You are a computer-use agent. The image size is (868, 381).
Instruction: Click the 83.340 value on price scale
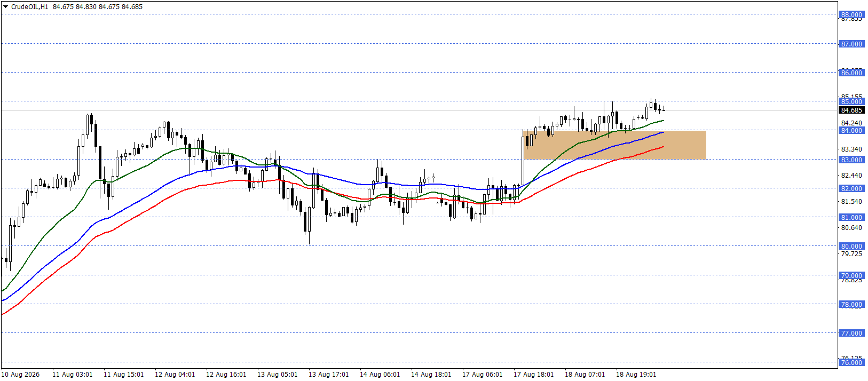click(851, 149)
